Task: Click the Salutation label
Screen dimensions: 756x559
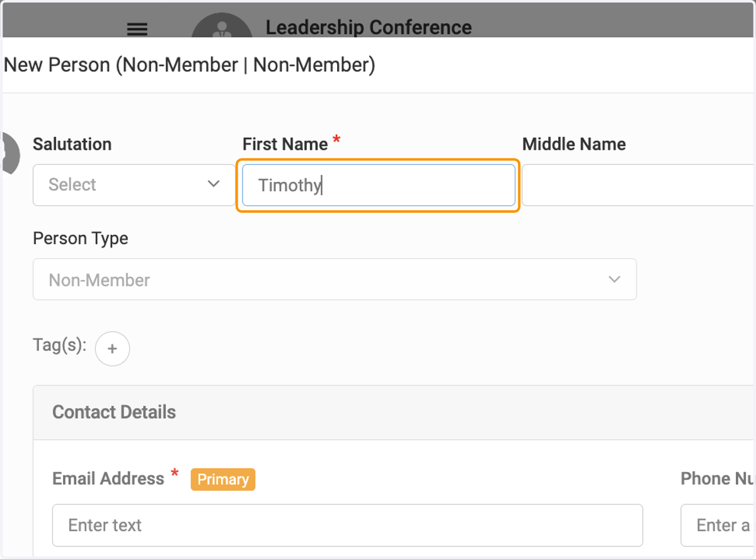Action: 72,144
